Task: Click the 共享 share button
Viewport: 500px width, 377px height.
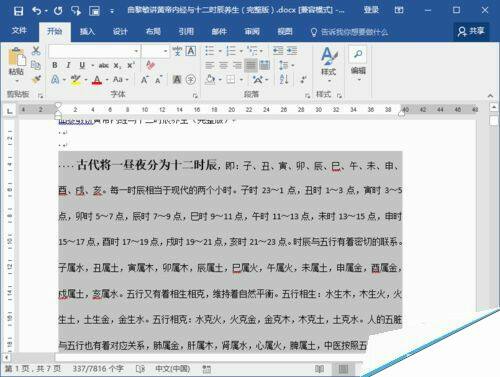Action: point(471,32)
